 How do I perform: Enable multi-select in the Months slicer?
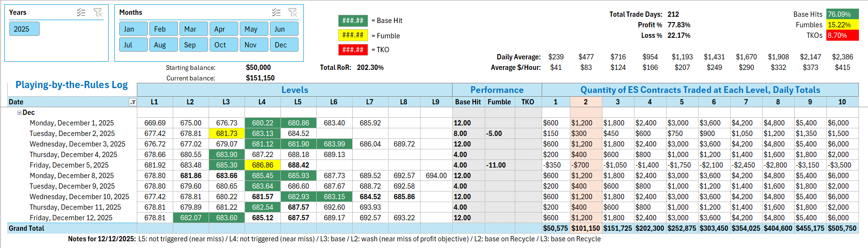[277, 12]
